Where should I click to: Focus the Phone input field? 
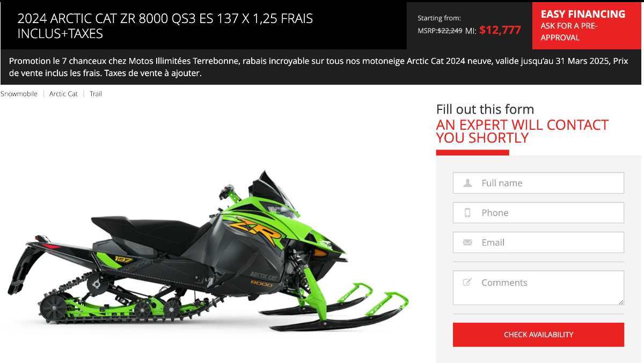tap(538, 213)
